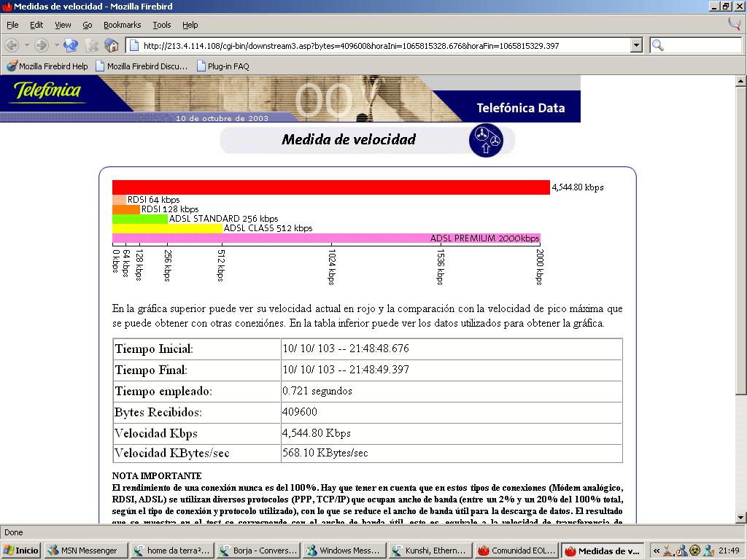Click the vertical scrollbar up arrow
Image resolution: width=747 pixels, height=560 pixels.
click(x=741, y=81)
